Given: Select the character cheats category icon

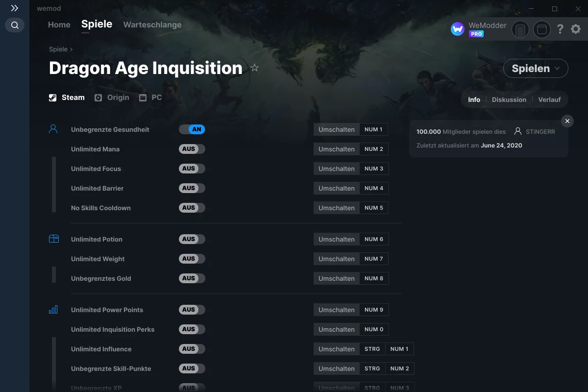Looking at the screenshot, I should click(54, 128).
